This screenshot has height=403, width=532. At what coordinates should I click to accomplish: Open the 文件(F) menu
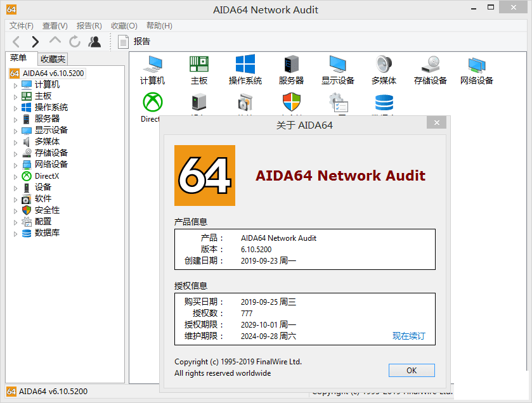pyautogui.click(x=22, y=26)
